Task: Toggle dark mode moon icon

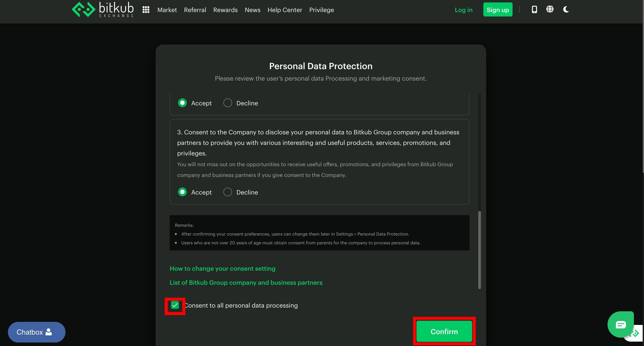Action: coord(566,9)
